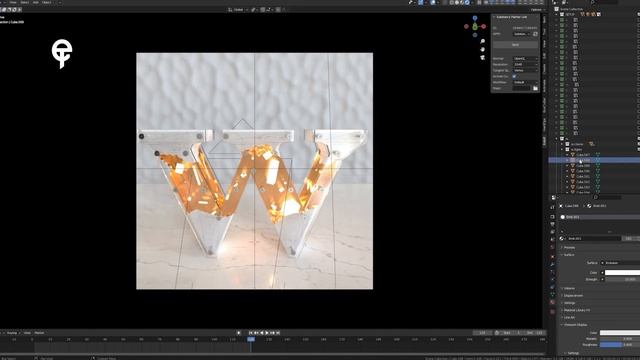Expand the Line Art material panel
The width and height of the screenshot is (640, 360).
[x=568, y=318]
